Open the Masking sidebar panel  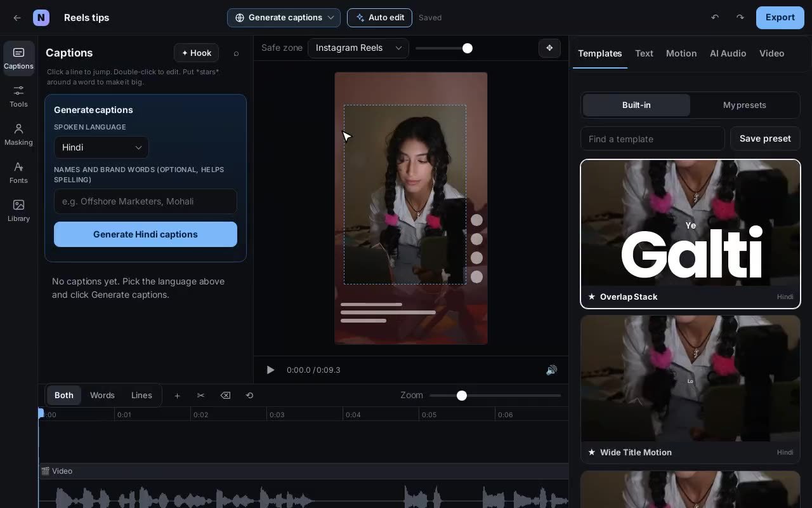pos(18,135)
